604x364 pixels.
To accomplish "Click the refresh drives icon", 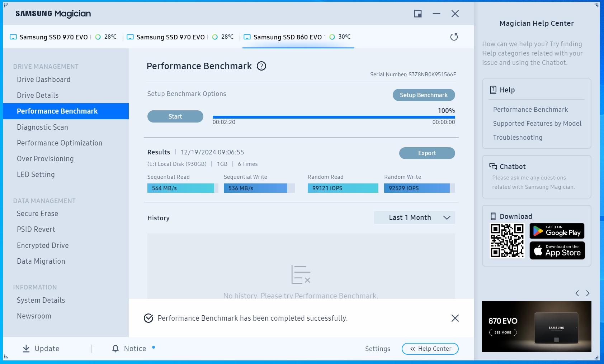I will [454, 37].
